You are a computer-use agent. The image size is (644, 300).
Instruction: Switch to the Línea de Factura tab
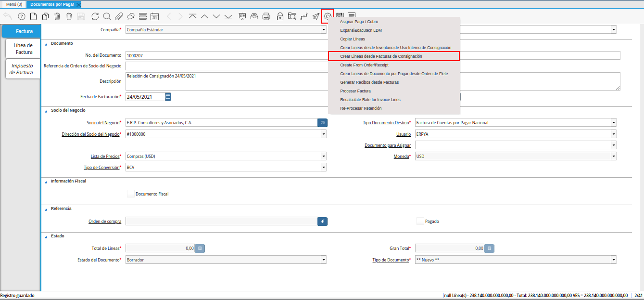click(23, 49)
